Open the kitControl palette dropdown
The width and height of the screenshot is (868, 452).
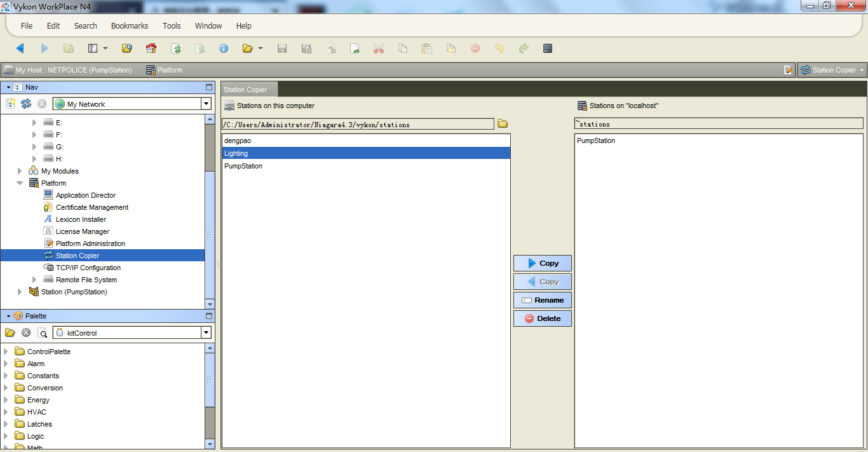coord(206,332)
